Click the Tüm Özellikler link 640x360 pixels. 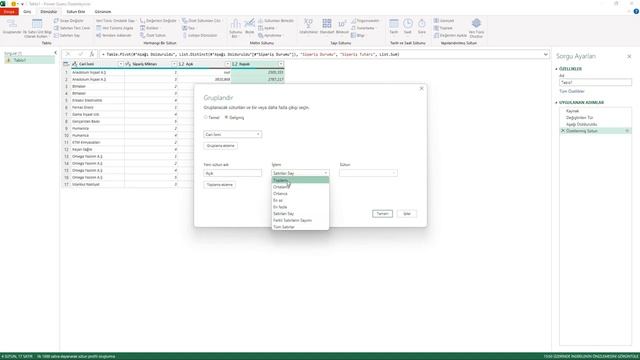(x=572, y=91)
